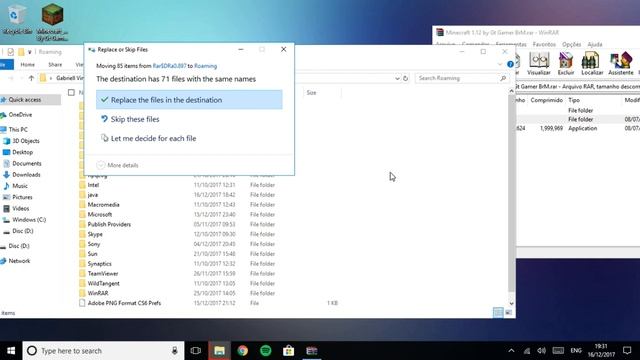Show hidden system tray icons

point(511,351)
